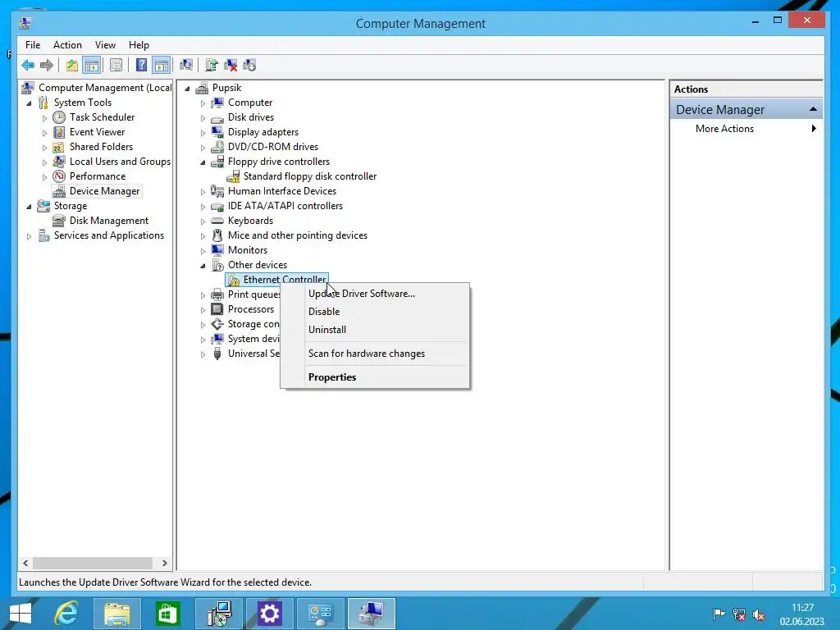Image resolution: width=840 pixels, height=630 pixels.
Task: Open the View menu
Action: (x=105, y=45)
